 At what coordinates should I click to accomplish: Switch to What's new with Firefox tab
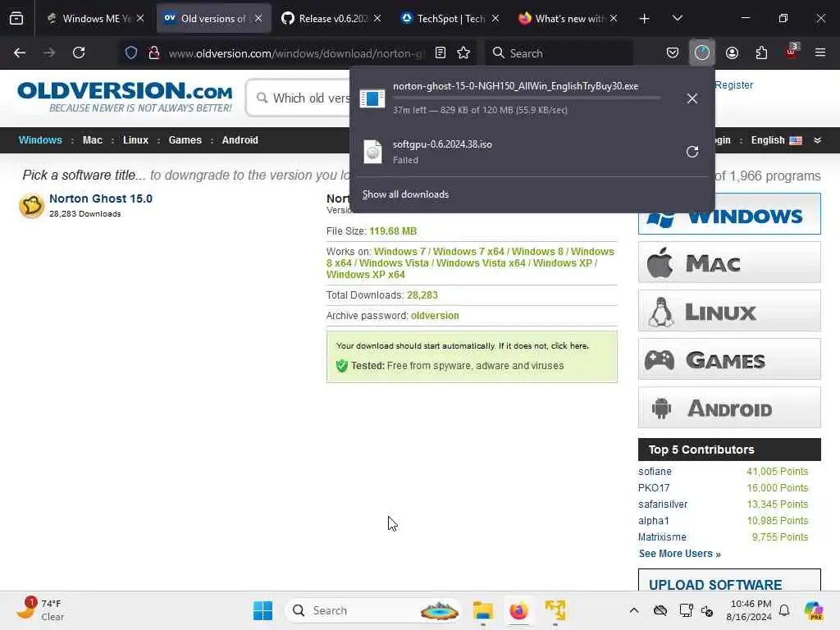[x=568, y=19]
